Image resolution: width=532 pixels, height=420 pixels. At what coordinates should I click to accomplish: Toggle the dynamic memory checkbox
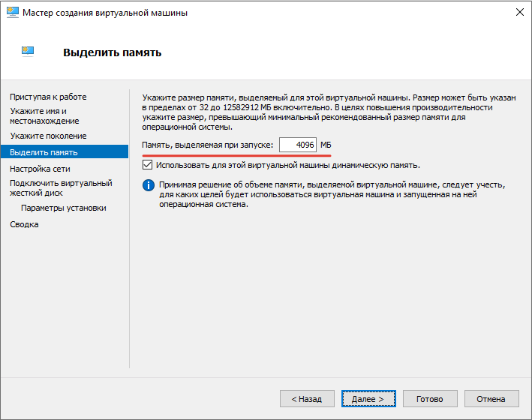click(147, 165)
